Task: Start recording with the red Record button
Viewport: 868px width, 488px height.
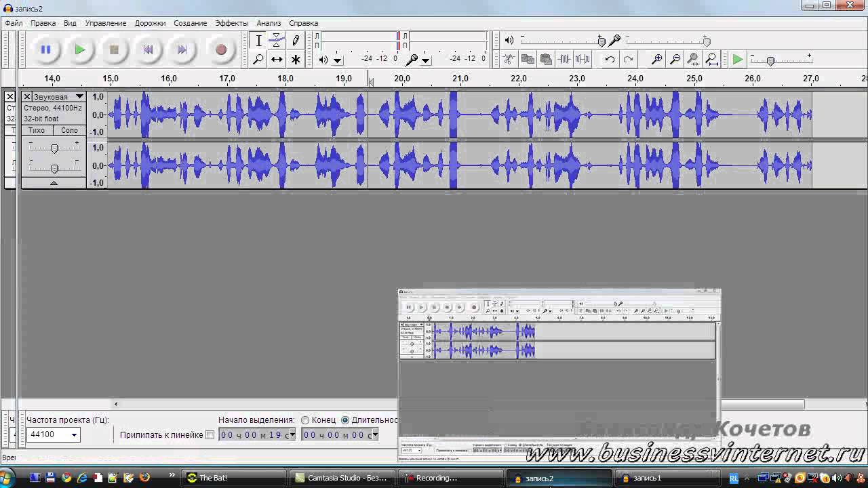Action: (220, 49)
